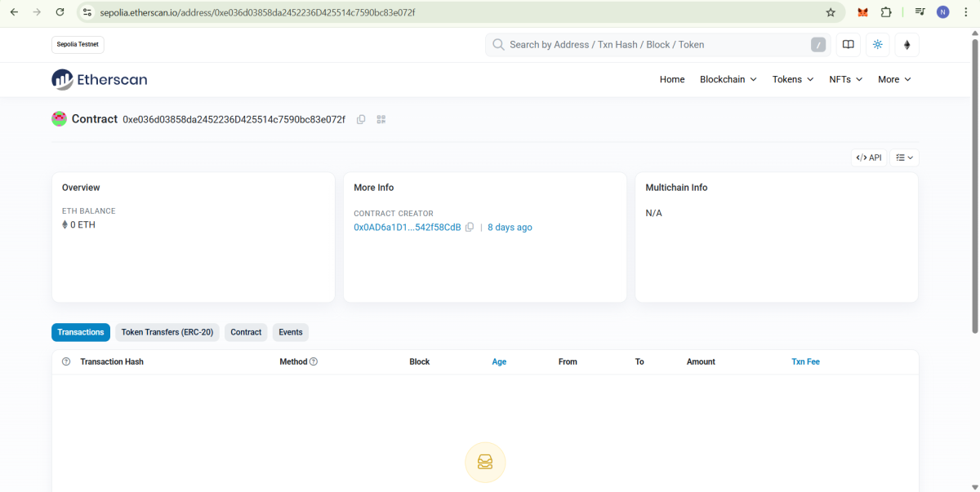Expand the Blockchain dropdown menu

(x=728, y=79)
